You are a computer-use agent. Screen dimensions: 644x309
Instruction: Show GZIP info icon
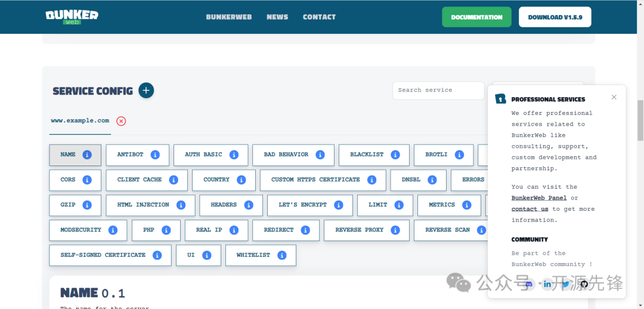86,205
